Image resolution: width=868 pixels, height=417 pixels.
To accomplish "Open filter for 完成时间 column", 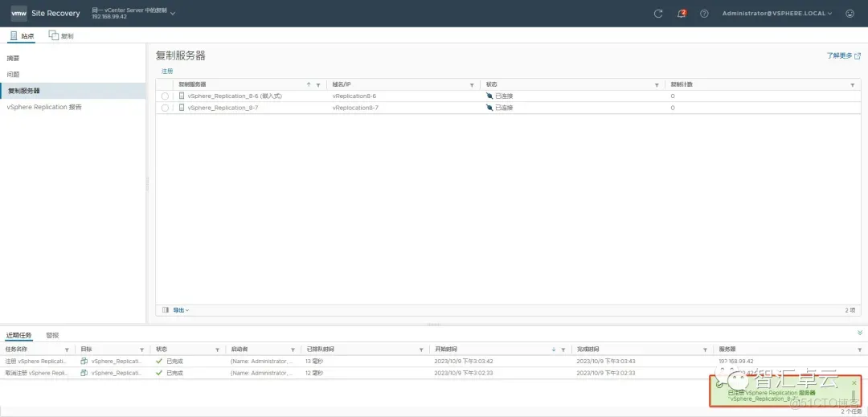I will (x=706, y=350).
